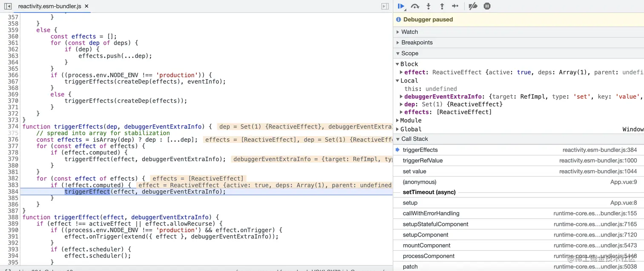Set breakpoint on line 376 gutter
The image size is (644, 271).
[13, 140]
